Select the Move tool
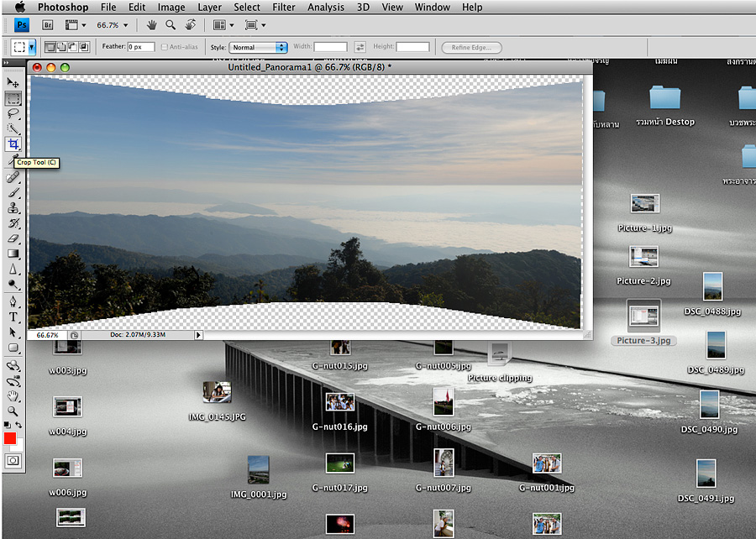The image size is (756, 539). 13,82
